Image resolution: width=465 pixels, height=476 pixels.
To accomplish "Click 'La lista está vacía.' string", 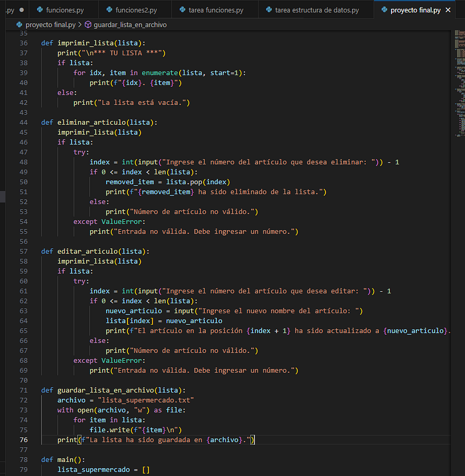I will click(142, 103).
